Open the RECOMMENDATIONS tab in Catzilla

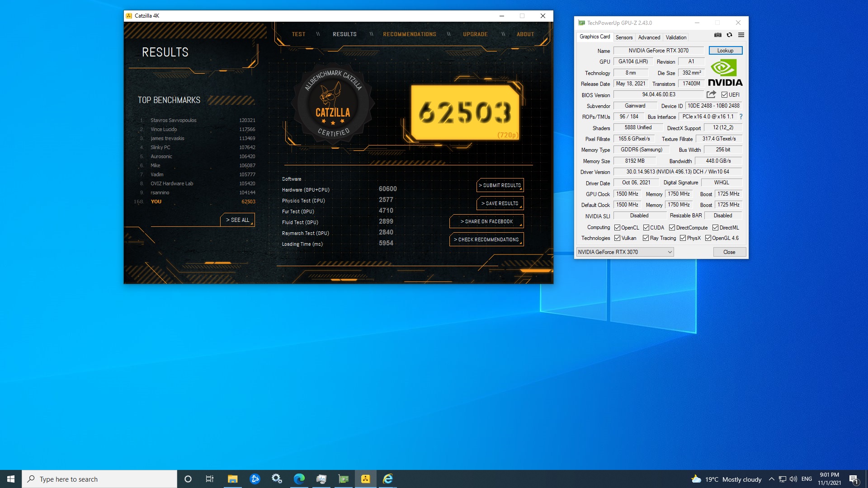click(410, 34)
